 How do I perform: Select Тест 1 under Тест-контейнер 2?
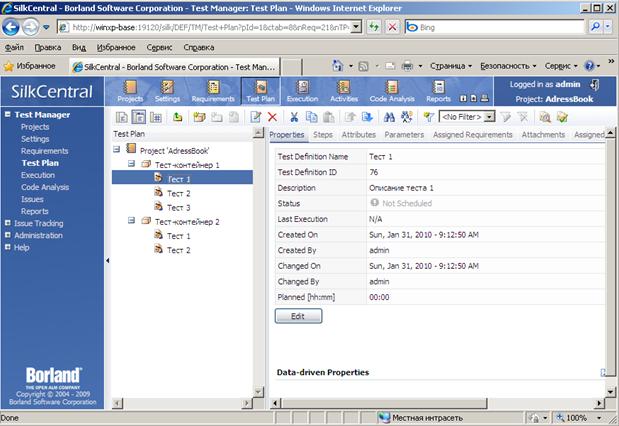178,236
